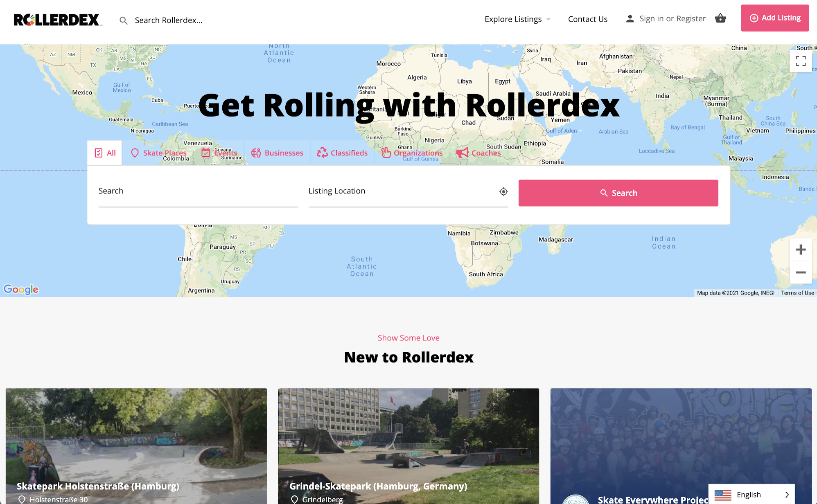Image resolution: width=817 pixels, height=504 pixels.
Task: Select the Classifieds tab
Action: 342,153
